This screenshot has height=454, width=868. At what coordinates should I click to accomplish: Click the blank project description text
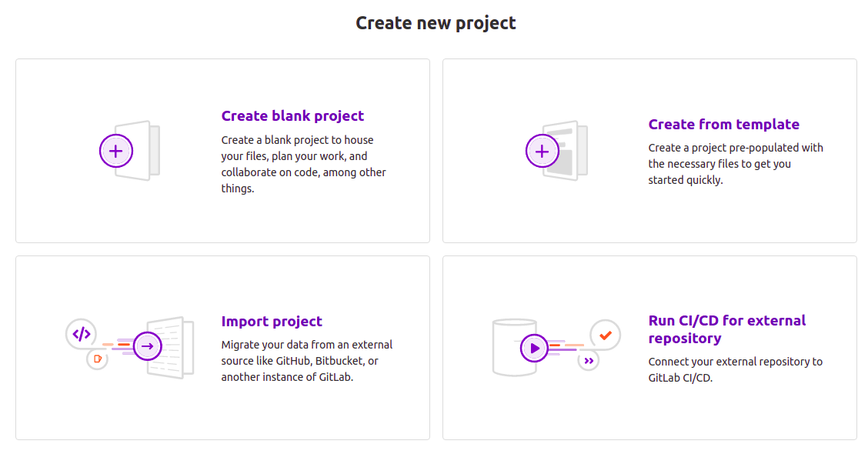[305, 164]
